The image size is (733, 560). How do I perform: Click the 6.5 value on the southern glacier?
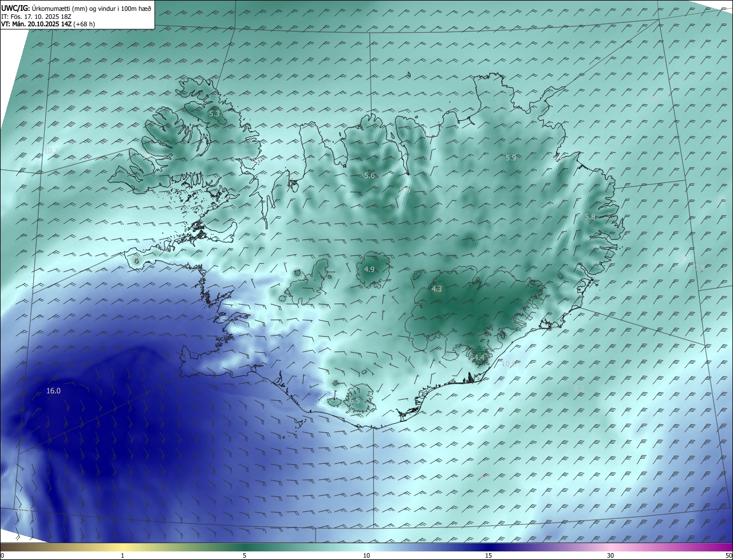click(x=354, y=401)
